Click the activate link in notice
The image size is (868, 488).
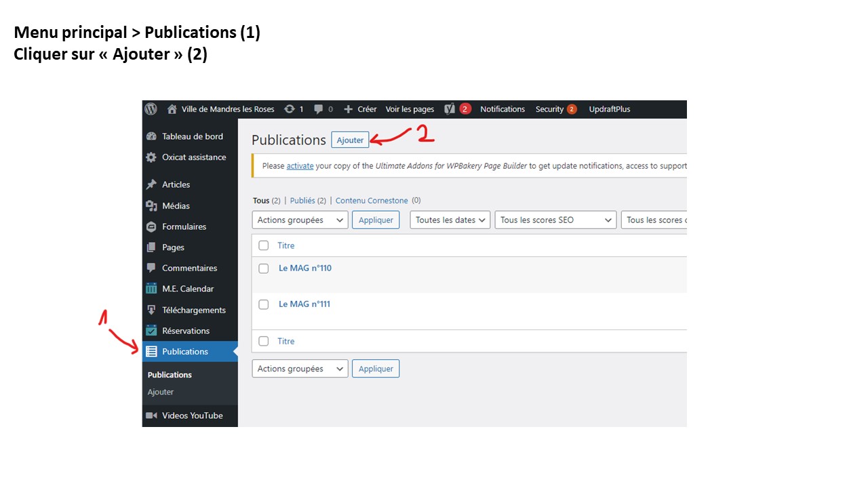coord(300,165)
